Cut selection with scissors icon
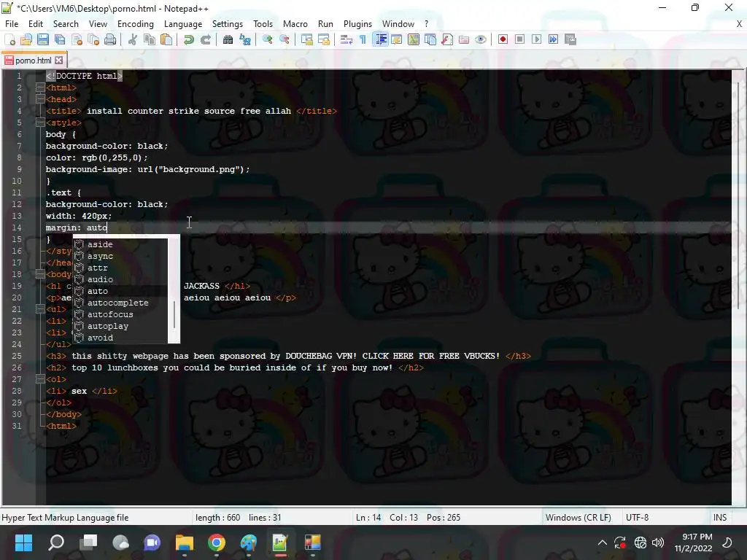The height and width of the screenshot is (560, 747). click(133, 39)
